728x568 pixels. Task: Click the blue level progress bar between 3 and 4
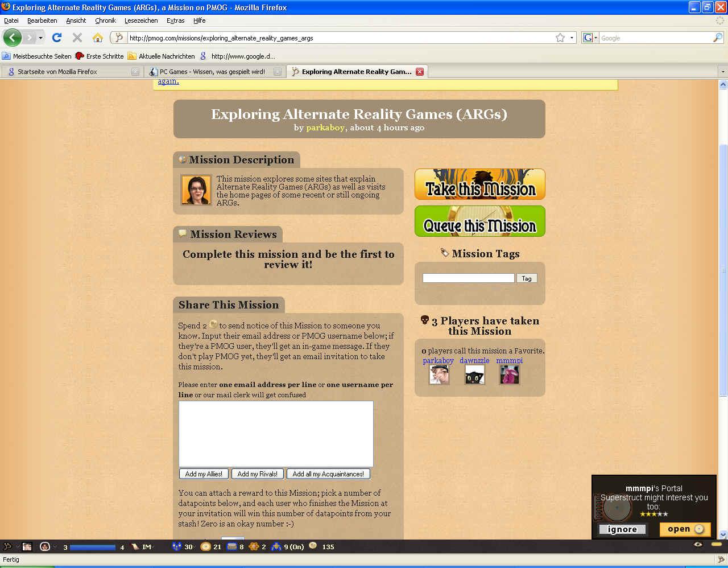pyautogui.click(x=92, y=547)
